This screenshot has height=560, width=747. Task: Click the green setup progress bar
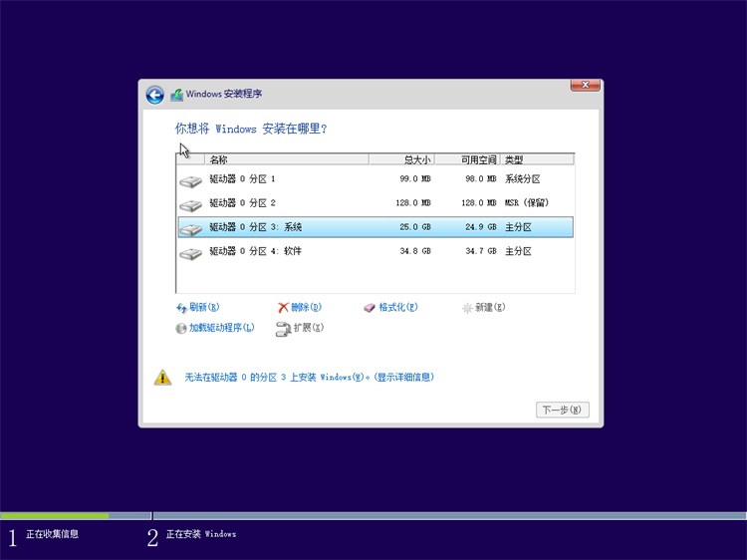55,516
